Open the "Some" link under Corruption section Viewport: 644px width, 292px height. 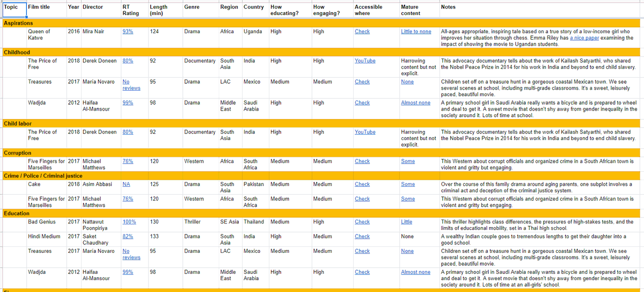pyautogui.click(x=408, y=161)
